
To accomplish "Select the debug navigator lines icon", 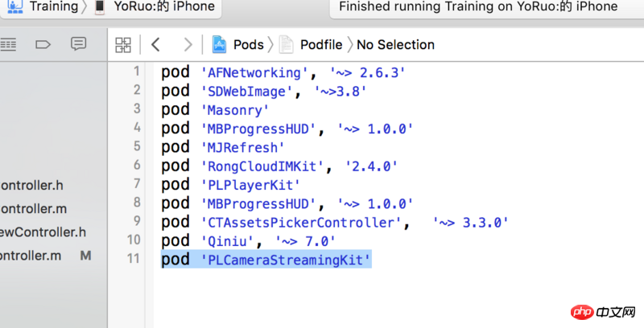I will coord(8,44).
